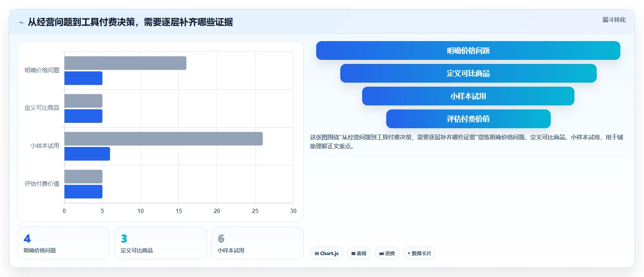The height and width of the screenshot is (277, 644).
Task: Click the x-axis tick value 5
Action: click(103, 211)
